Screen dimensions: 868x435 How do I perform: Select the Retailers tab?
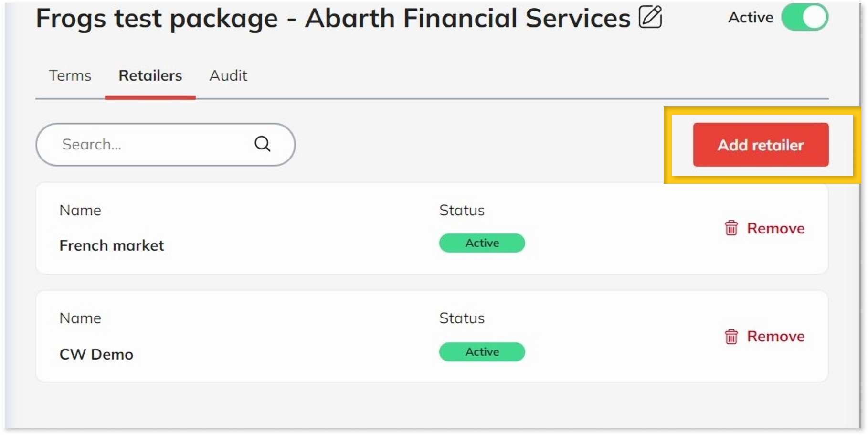pyautogui.click(x=150, y=75)
